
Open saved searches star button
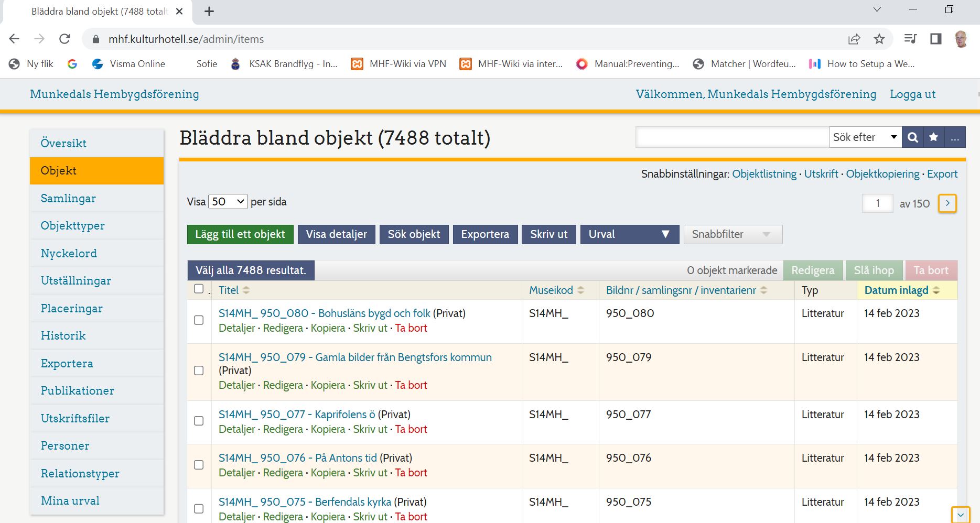(934, 137)
